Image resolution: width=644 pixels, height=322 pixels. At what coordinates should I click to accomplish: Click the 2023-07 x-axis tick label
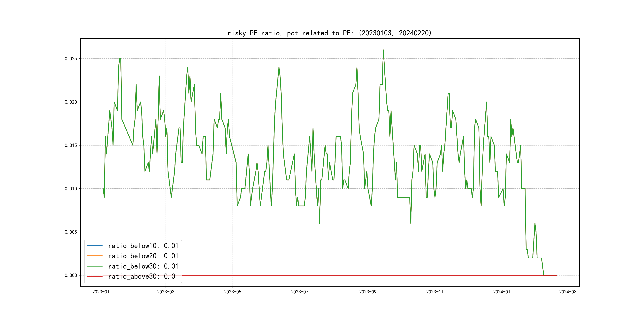click(x=300, y=292)
